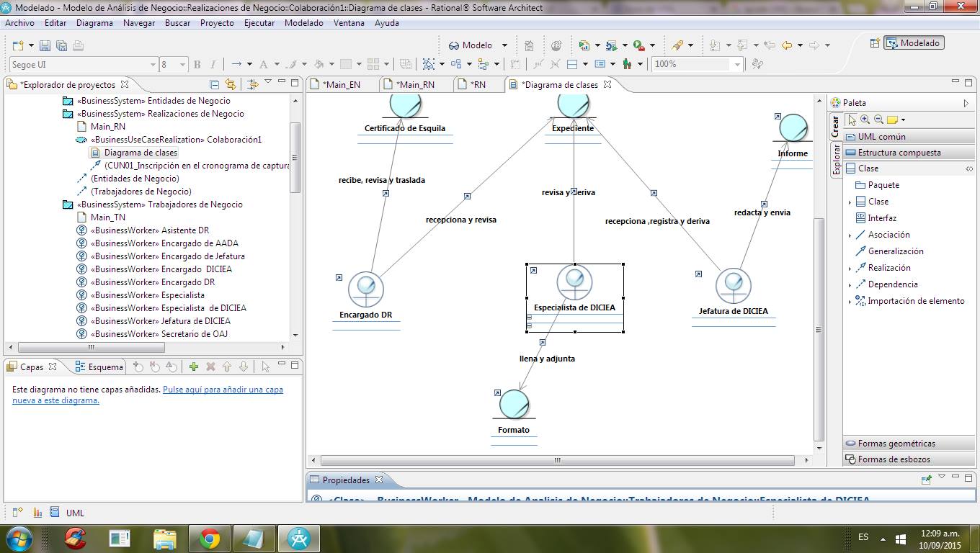The image size is (980, 553).
Task: Add a new layer with green plus icon
Action: (193, 367)
